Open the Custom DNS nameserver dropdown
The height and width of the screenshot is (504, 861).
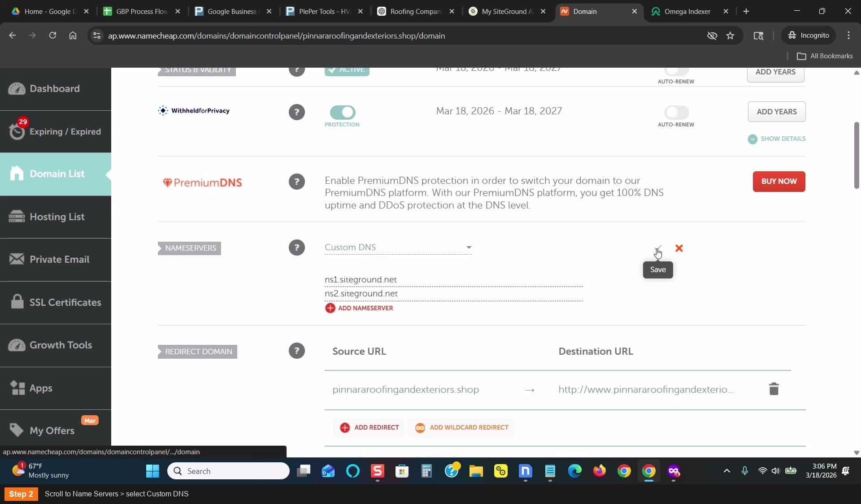click(398, 248)
